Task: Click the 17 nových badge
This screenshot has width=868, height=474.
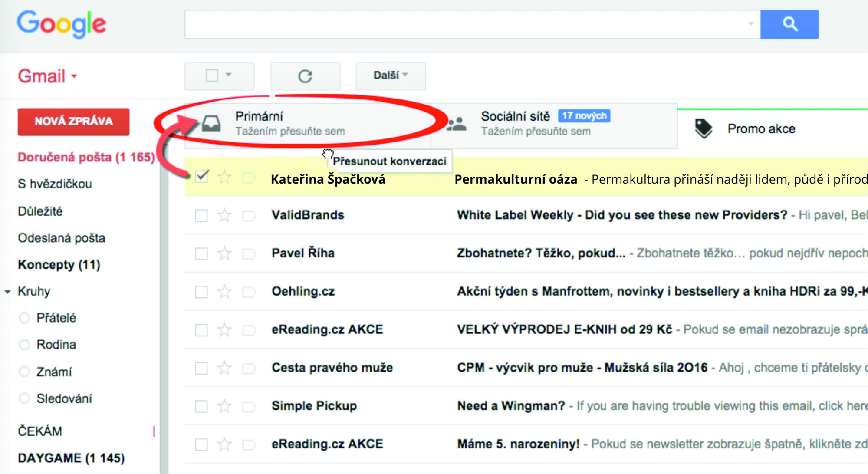Action: pos(584,116)
